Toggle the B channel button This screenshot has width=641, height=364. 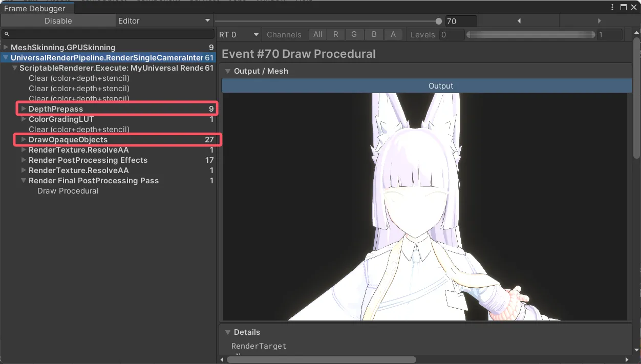(374, 34)
